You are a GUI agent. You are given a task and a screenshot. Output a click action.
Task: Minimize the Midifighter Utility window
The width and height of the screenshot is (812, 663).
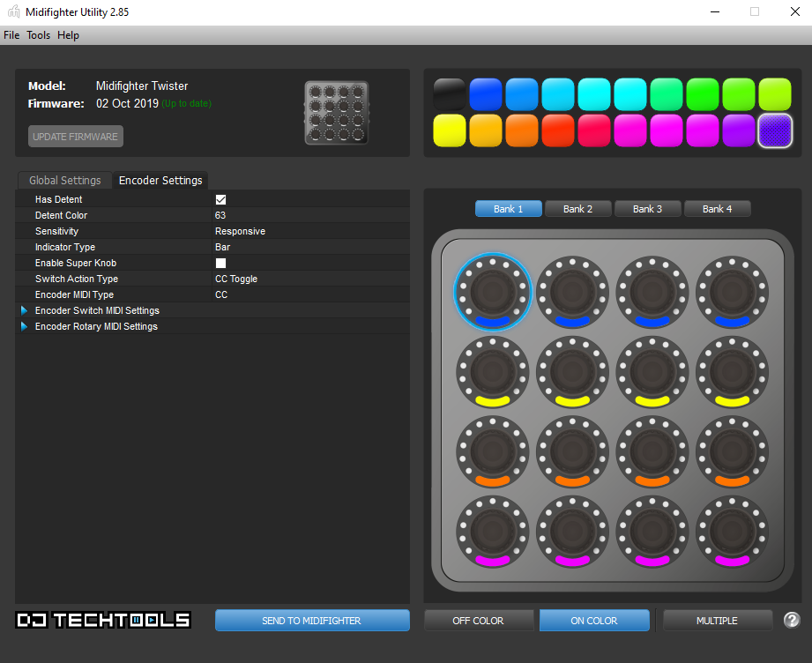715,11
